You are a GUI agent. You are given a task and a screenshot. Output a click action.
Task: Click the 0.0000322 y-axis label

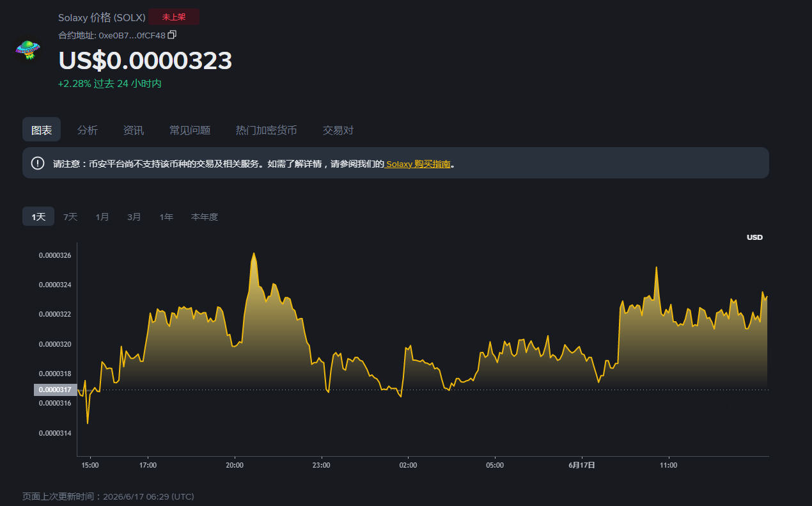(55, 314)
